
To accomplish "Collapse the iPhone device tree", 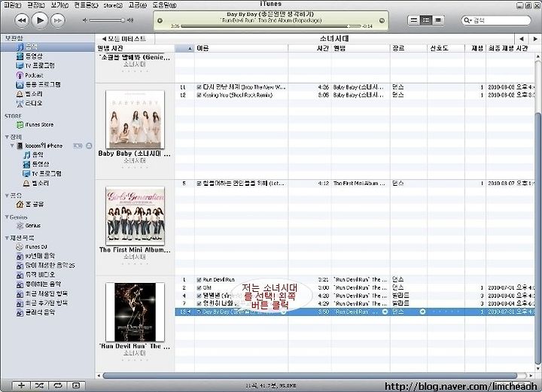I will (x=12, y=145).
